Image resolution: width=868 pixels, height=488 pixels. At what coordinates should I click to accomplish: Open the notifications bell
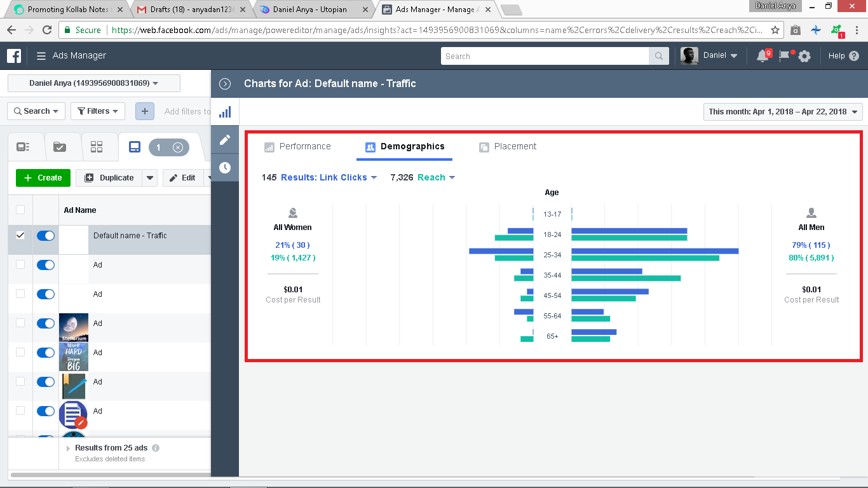(763, 56)
